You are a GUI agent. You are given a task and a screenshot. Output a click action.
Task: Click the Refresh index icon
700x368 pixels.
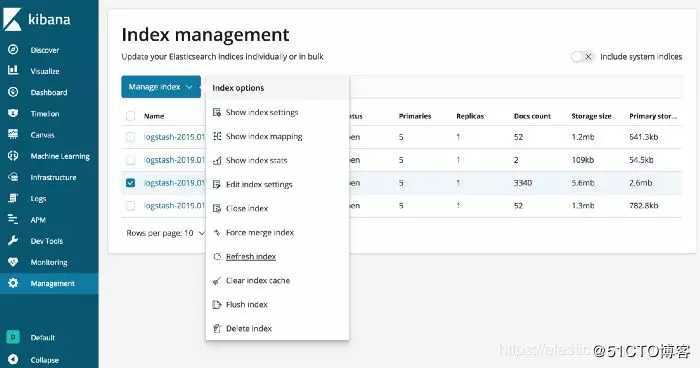(217, 257)
